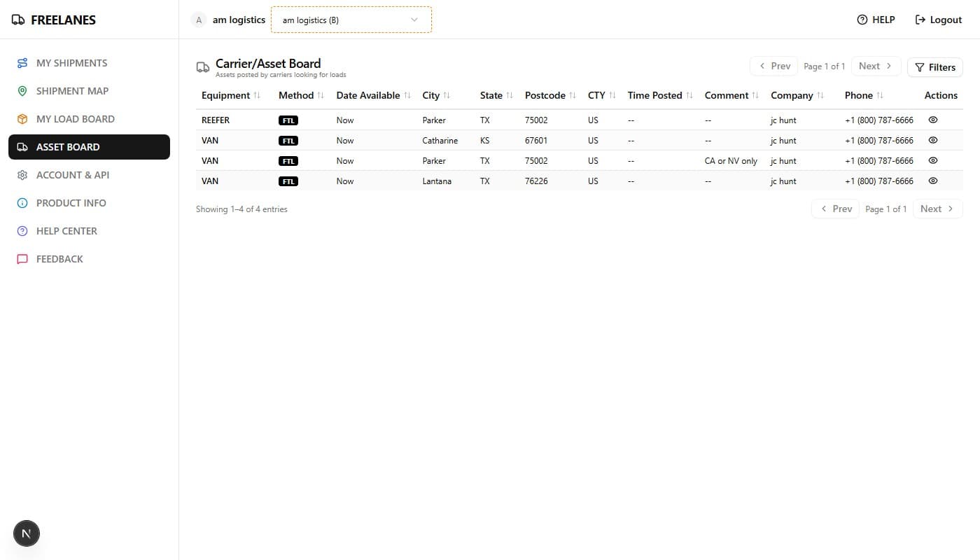View eye icon for Lantana TX row
980x560 pixels.
[x=932, y=181]
